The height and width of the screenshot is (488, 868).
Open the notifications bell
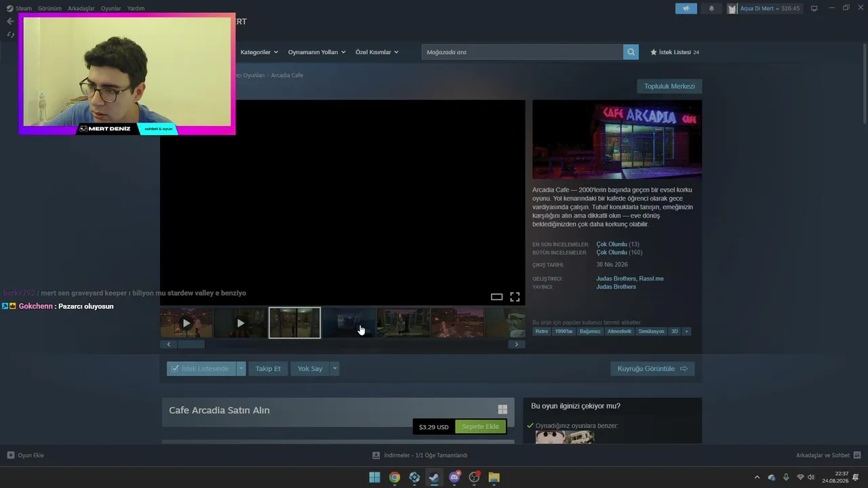tap(711, 9)
